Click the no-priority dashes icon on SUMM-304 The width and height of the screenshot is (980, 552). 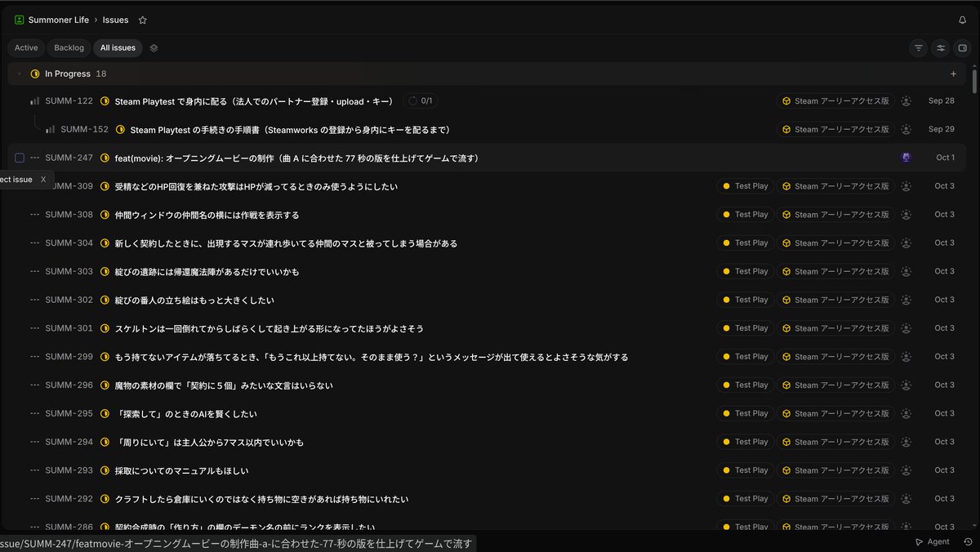tap(34, 243)
